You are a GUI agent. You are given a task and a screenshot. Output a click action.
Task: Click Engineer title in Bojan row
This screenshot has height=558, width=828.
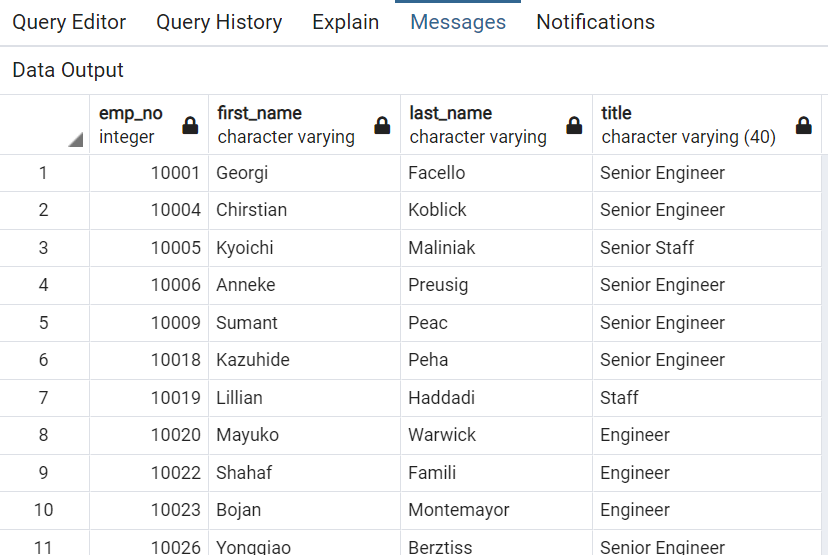[707, 510]
